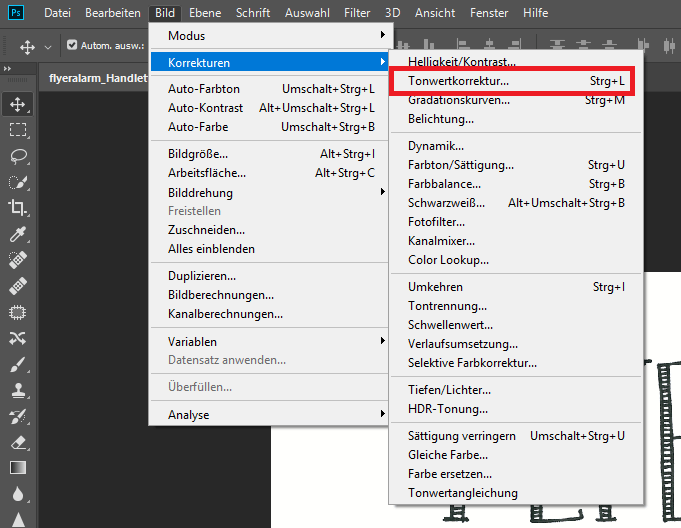Expand the Bilddrehung submenu
The image size is (681, 528).
click(x=268, y=193)
